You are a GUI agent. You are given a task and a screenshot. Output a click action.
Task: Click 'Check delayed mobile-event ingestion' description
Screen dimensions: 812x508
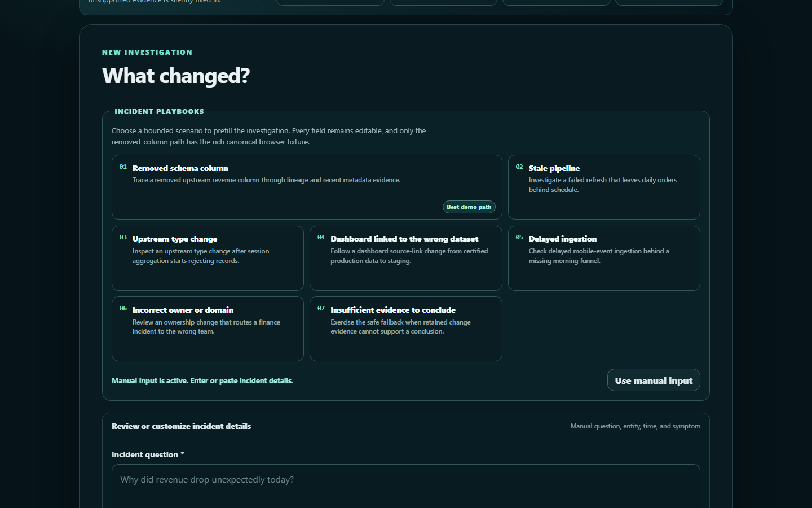(x=599, y=256)
